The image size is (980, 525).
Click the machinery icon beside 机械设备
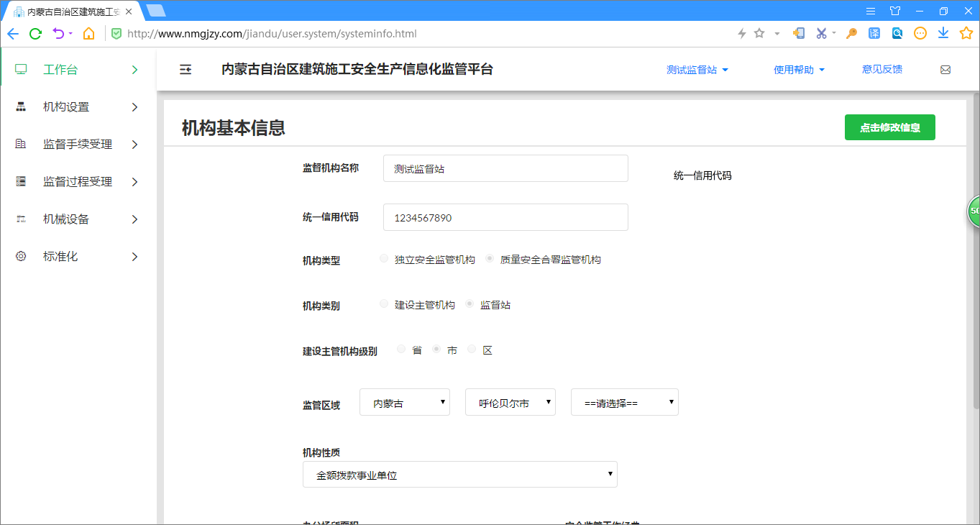click(x=21, y=219)
